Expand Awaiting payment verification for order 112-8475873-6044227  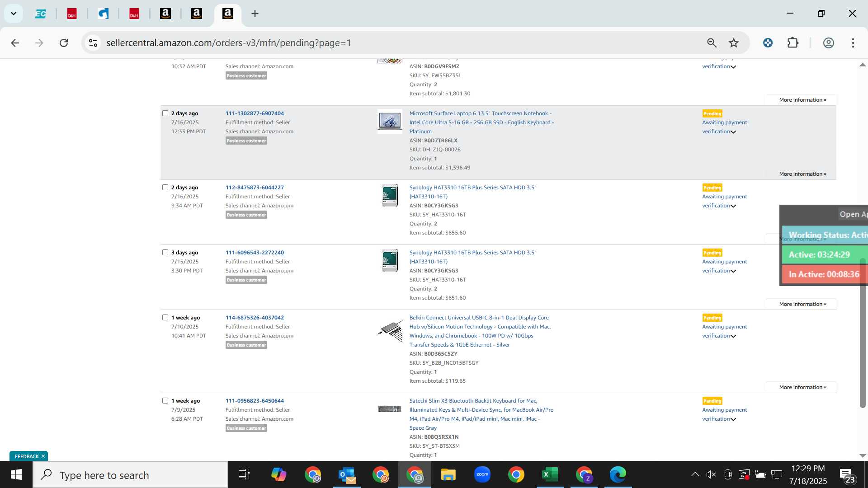(x=724, y=201)
